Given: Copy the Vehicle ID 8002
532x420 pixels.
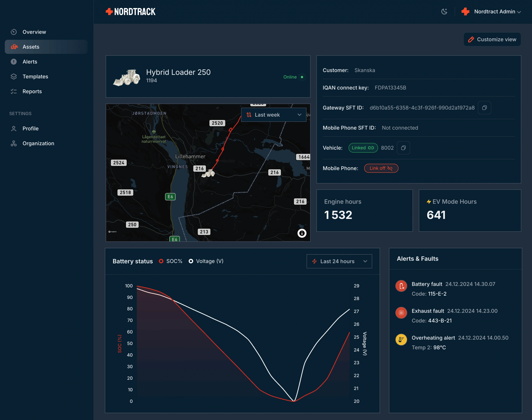Looking at the screenshot, I should point(403,148).
